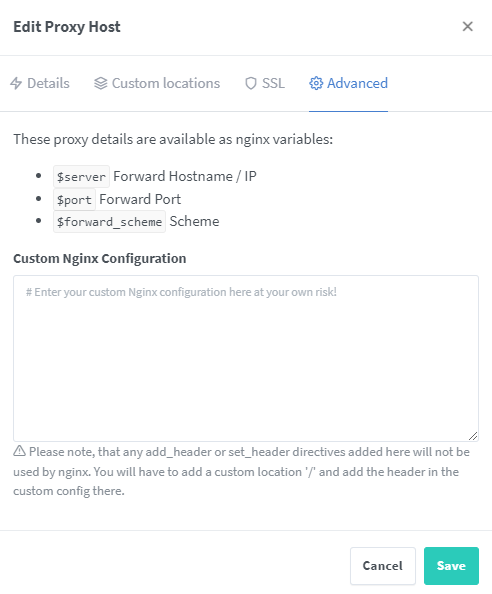Screen dimensions: 492x594
Task: Click the Edit Proxy Host title
Action: [x=67, y=27]
